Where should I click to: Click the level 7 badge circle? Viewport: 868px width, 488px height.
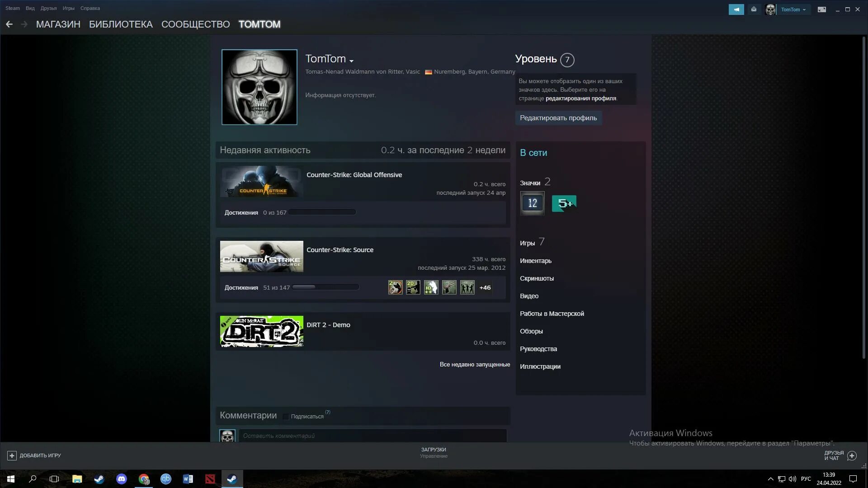(567, 60)
